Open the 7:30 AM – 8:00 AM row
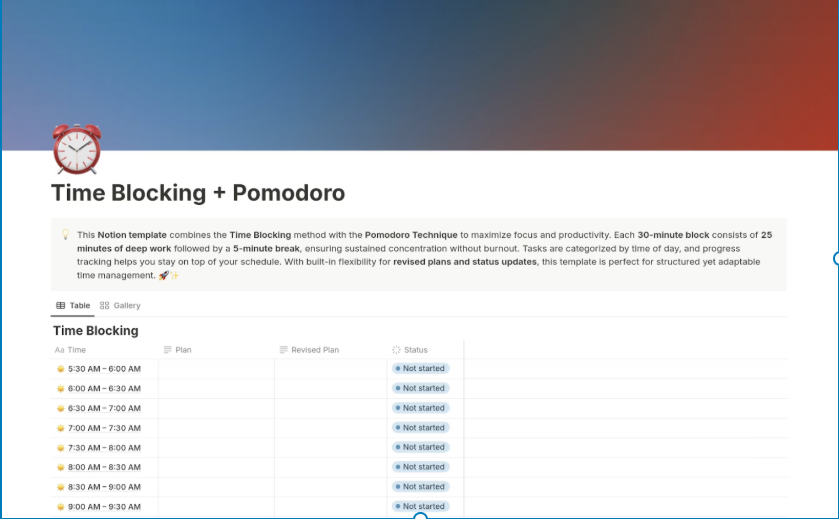839x519 pixels. (104, 448)
